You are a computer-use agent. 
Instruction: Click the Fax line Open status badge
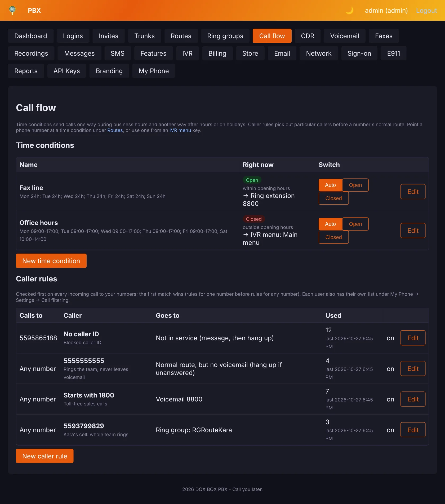tap(252, 180)
